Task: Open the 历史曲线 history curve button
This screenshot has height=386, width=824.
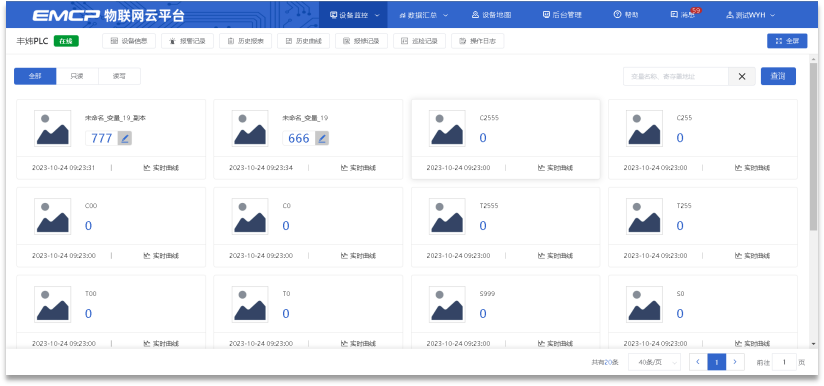Action: pyautogui.click(x=303, y=41)
